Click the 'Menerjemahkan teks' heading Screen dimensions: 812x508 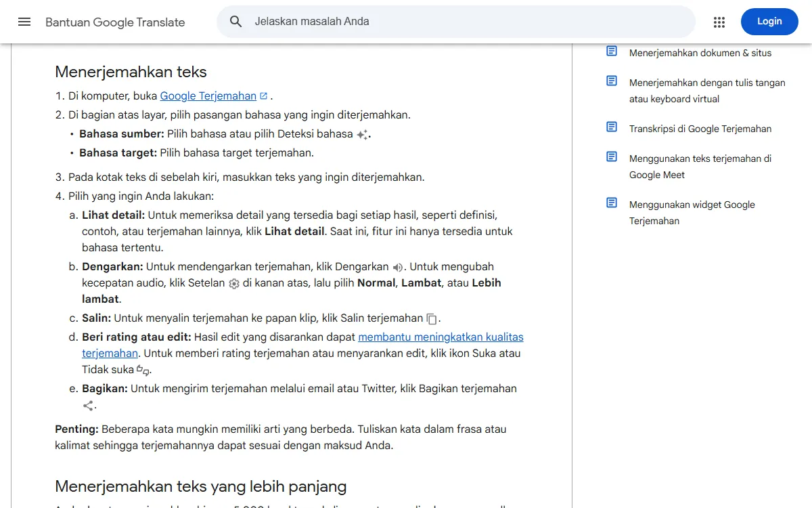coord(131,72)
